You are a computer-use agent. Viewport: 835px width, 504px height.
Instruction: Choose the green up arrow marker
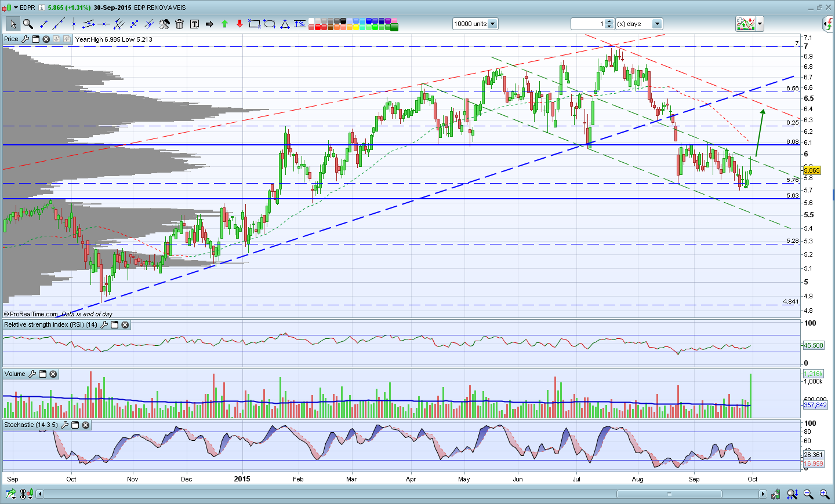coord(224,24)
